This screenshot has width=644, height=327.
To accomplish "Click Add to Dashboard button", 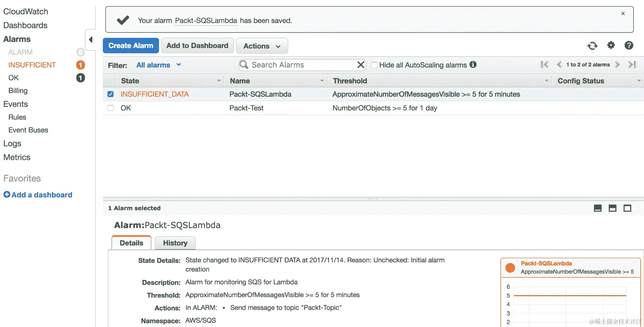I will click(197, 46).
